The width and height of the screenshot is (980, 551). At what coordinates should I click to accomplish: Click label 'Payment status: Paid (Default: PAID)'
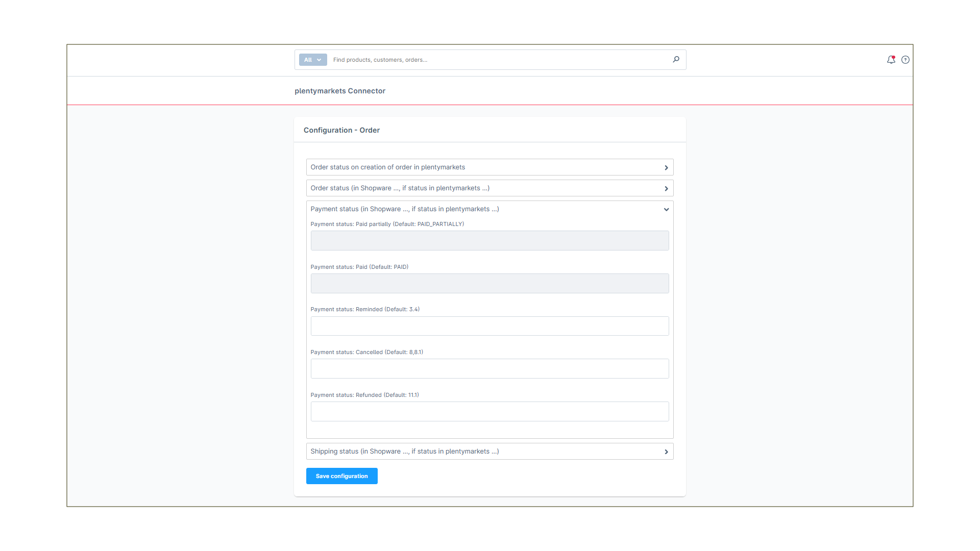pyautogui.click(x=359, y=267)
